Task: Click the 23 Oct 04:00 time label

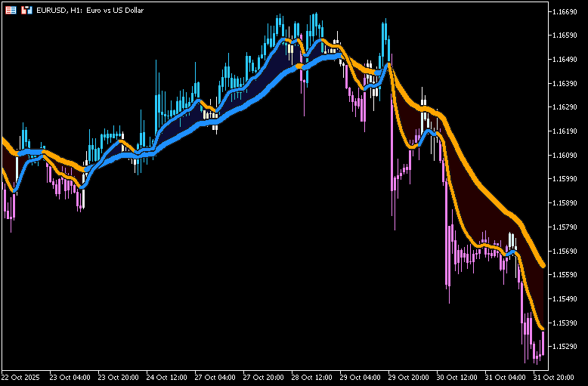Action: 70,377
